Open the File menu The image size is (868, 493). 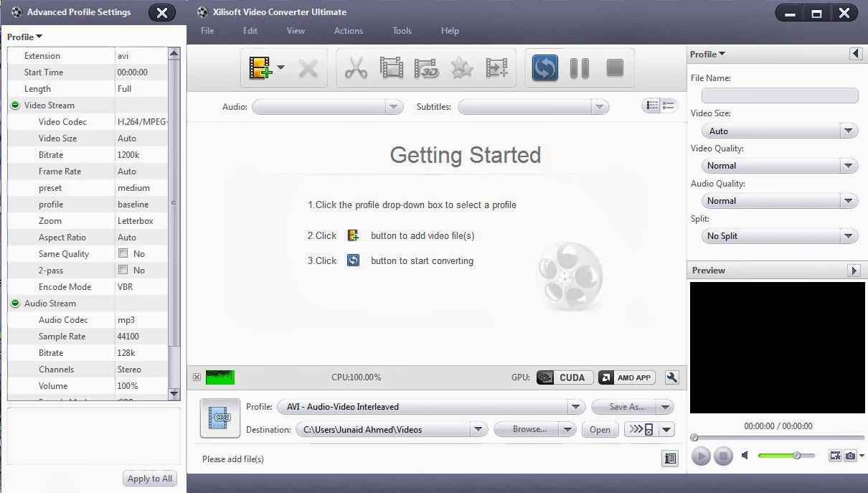pos(207,31)
